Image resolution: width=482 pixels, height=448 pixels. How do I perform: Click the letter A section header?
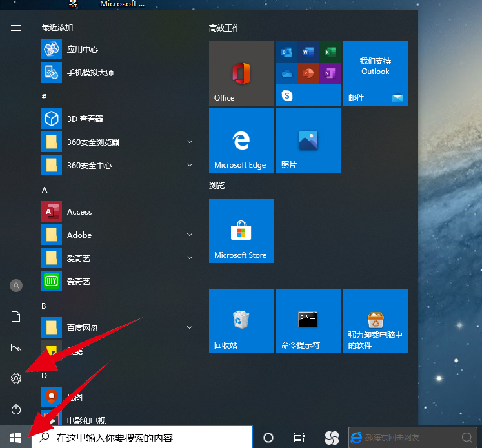click(x=45, y=190)
